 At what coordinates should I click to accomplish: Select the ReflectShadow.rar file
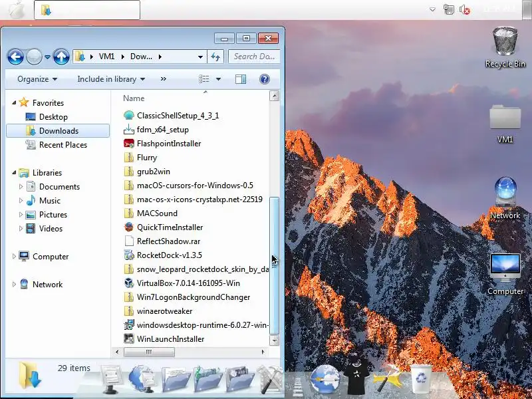[168, 241]
